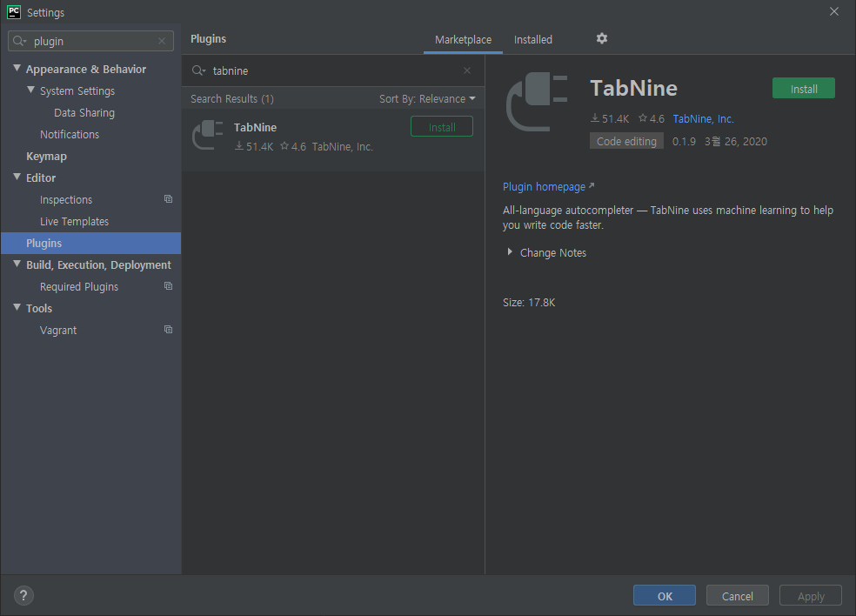Select Data Sharing in settings tree
The image size is (856, 616).
pos(84,112)
